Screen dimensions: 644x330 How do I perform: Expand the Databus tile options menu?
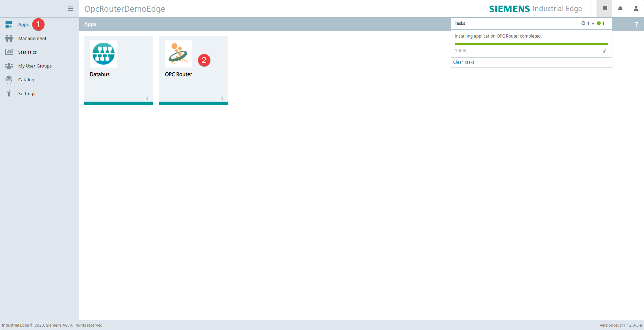pyautogui.click(x=147, y=98)
